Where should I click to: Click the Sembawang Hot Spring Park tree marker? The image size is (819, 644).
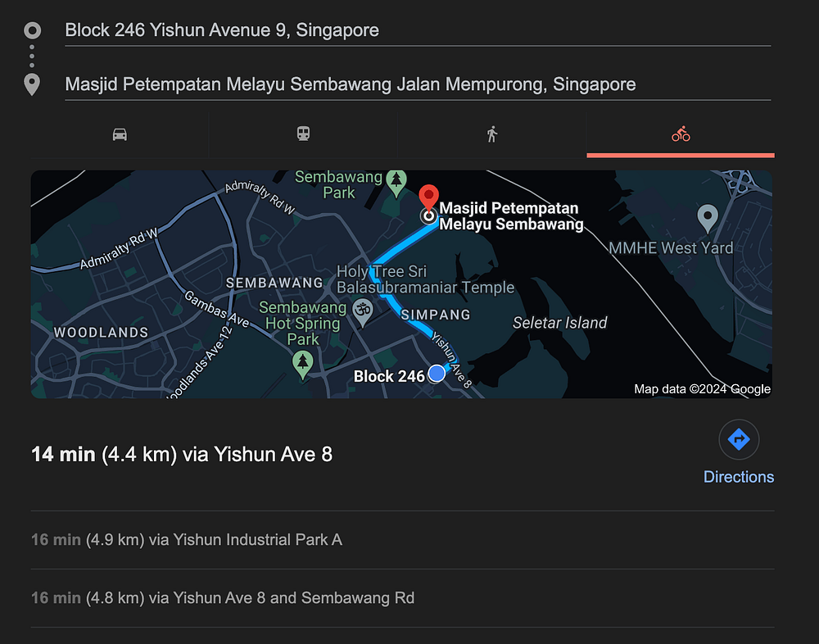tap(303, 365)
